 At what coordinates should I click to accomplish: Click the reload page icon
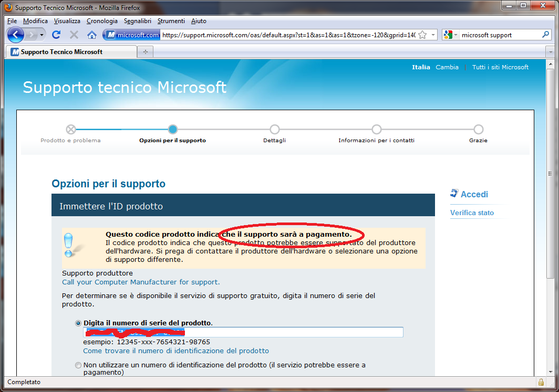56,35
